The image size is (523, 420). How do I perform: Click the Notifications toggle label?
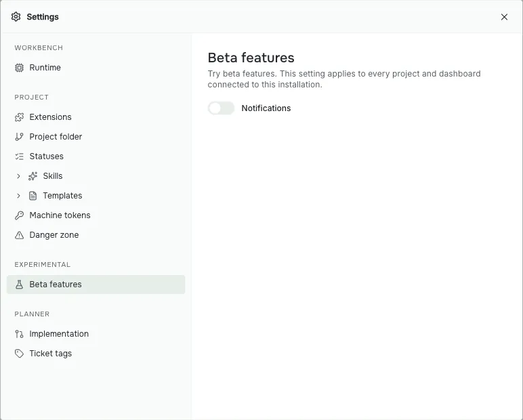266,108
